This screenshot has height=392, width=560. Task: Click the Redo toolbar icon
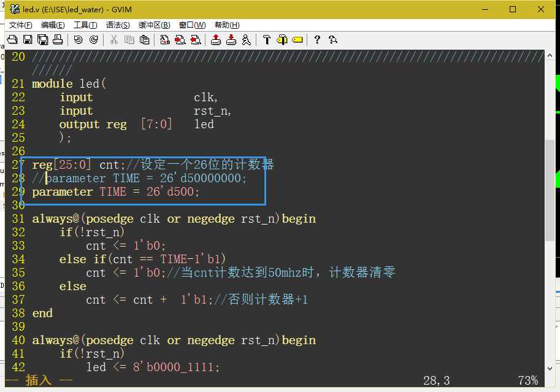94,39
